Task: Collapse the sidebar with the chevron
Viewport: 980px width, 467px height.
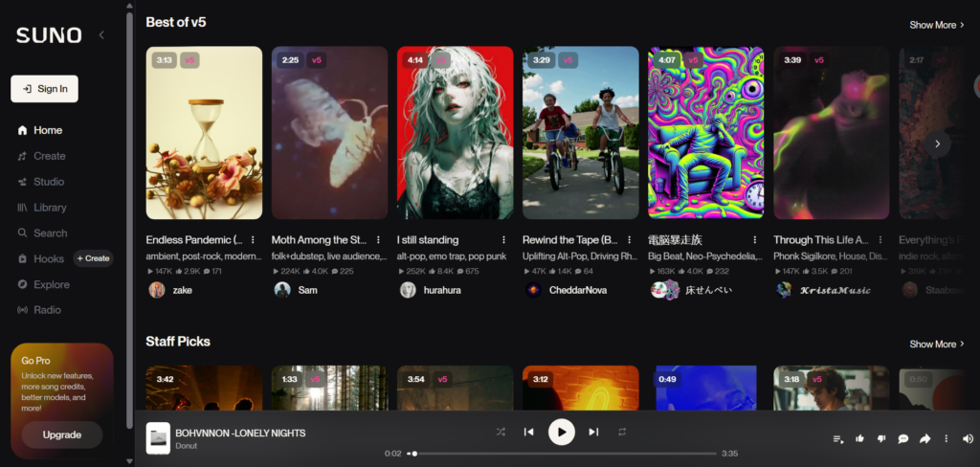Action: (x=101, y=35)
